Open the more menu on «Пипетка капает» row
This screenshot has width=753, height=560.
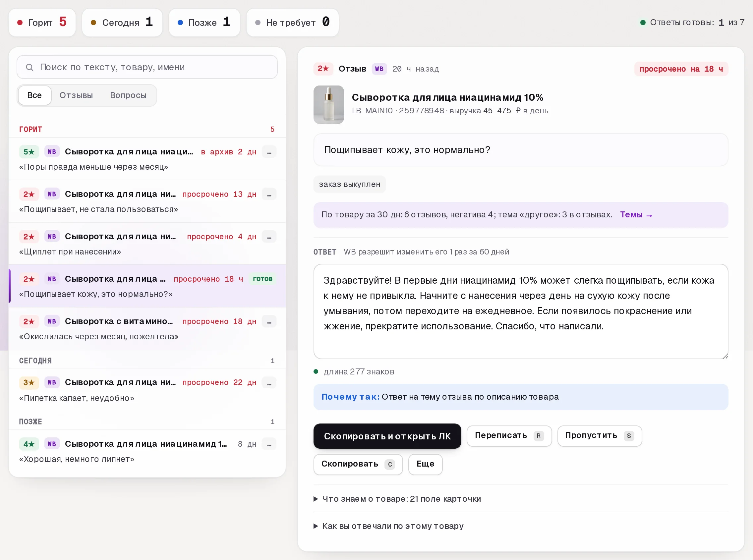269,383
